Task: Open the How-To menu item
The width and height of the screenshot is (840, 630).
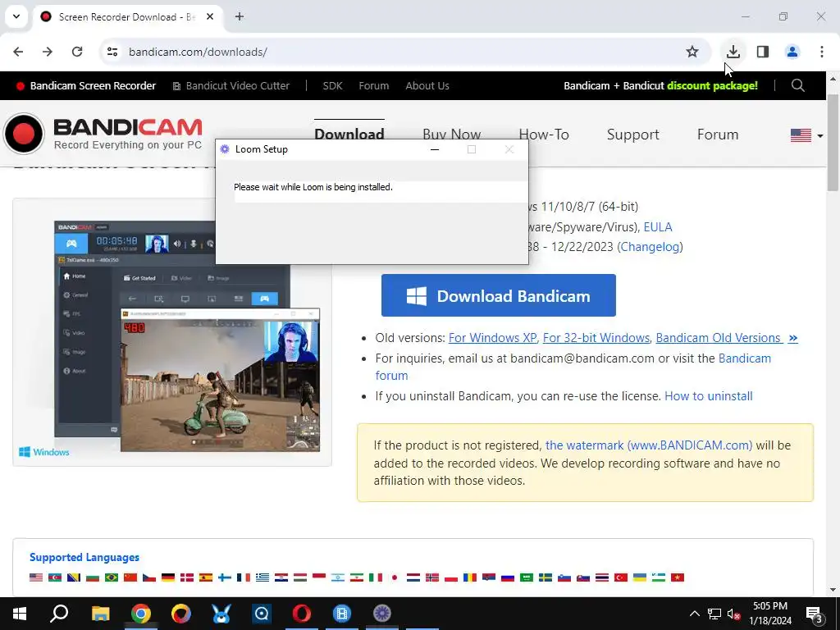Action: coord(544,134)
